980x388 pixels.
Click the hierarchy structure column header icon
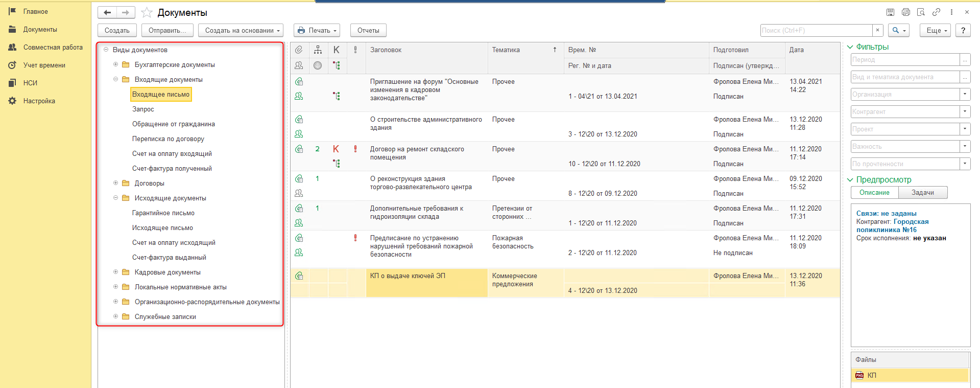coord(318,50)
